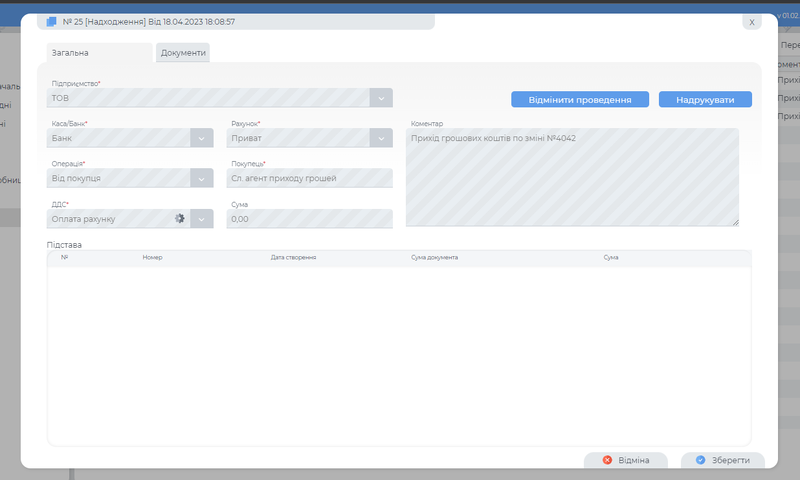Click the Номер column header

[152, 258]
